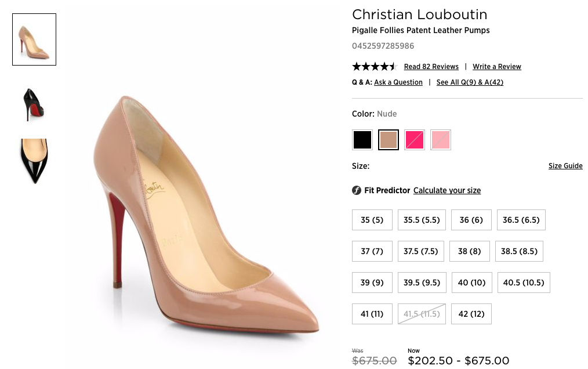This screenshot has height=369, width=588.
Task: Click Calculate your size link
Action: (x=447, y=190)
